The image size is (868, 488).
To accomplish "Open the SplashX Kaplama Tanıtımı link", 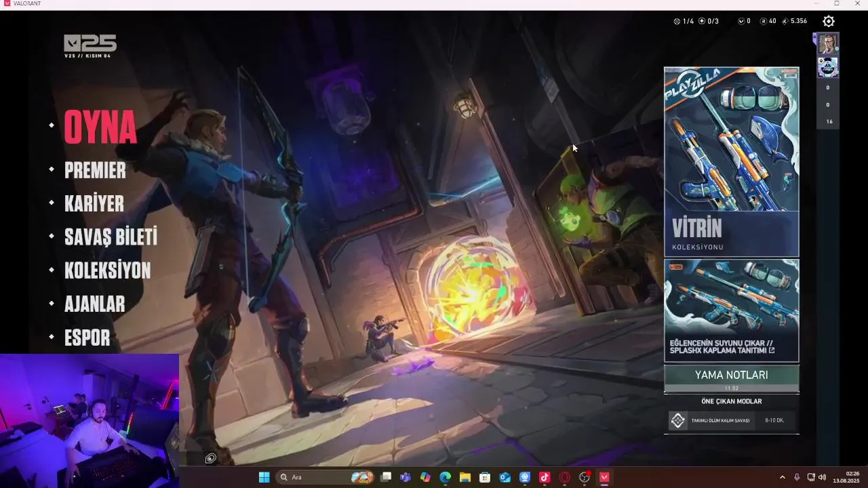I will pyautogui.click(x=731, y=310).
